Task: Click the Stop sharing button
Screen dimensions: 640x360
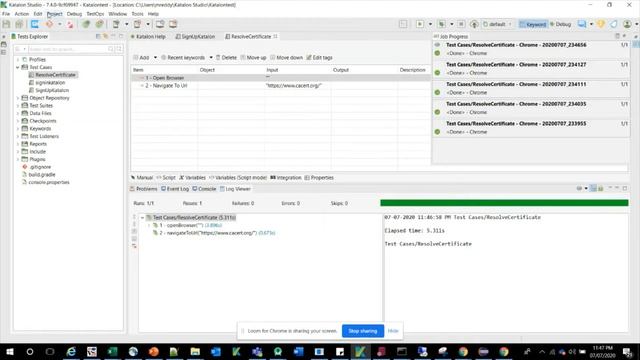Action: click(363, 331)
